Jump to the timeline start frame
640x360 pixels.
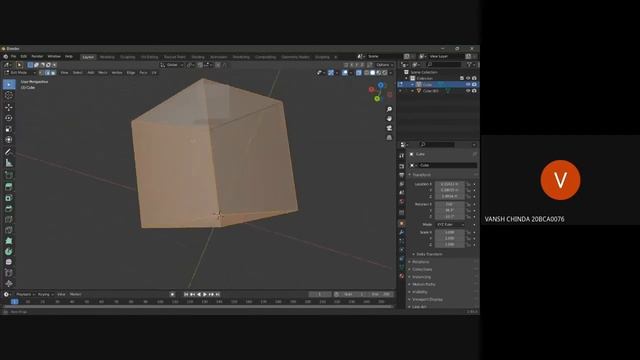click(x=186, y=294)
